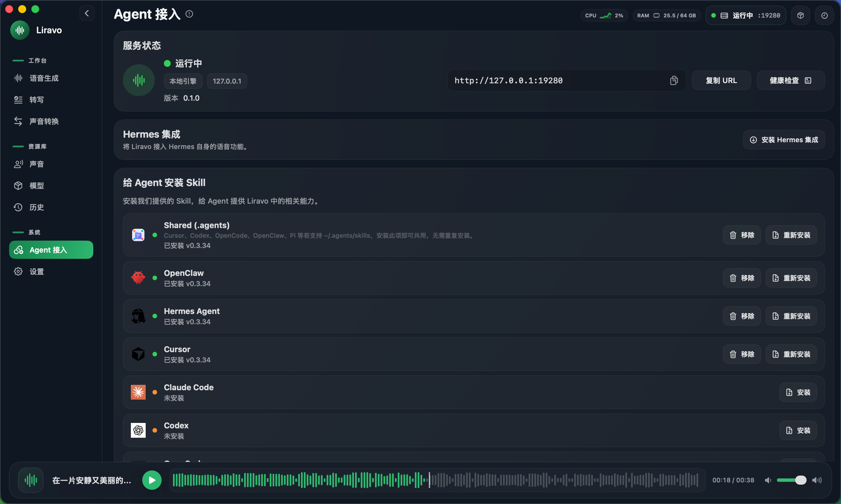Reinstall the Cursor skill
Image resolution: width=841 pixels, height=504 pixels.
[x=791, y=354]
